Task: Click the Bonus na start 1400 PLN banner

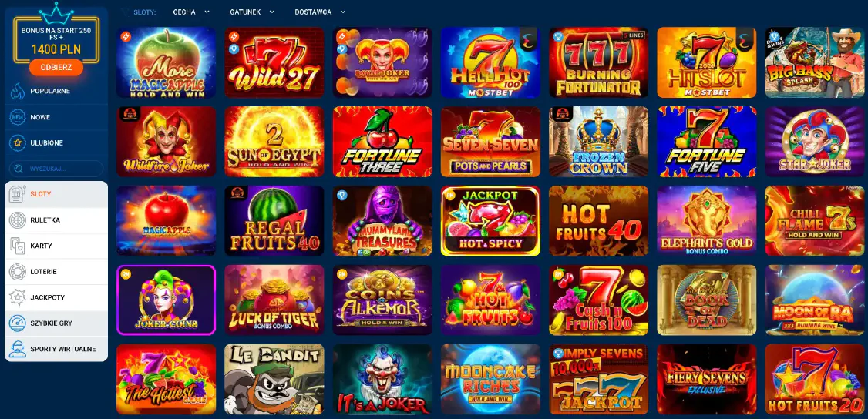Action: pos(56,41)
